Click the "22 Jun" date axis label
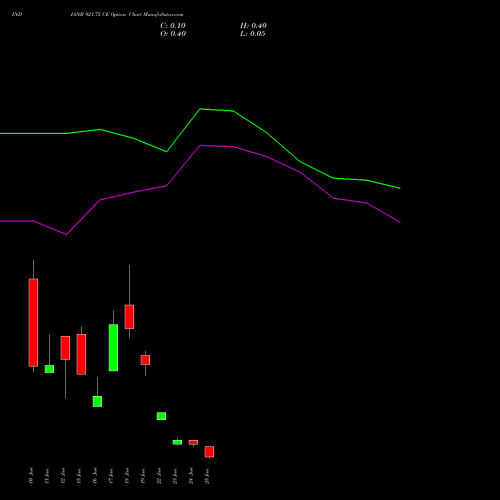500x500 pixels. tap(159, 476)
